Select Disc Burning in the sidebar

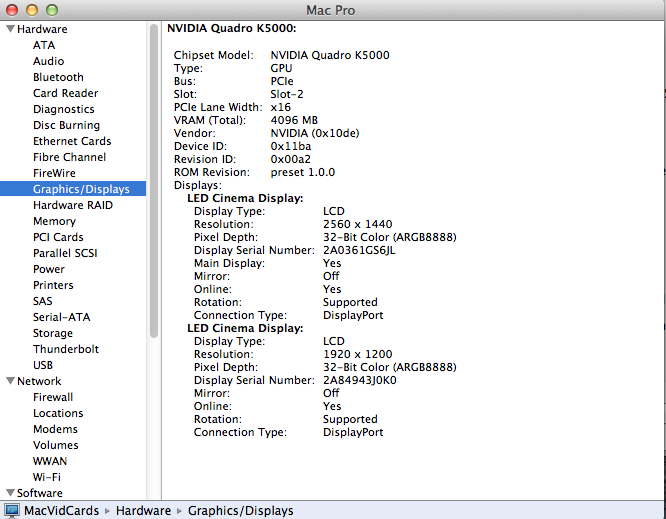point(66,125)
